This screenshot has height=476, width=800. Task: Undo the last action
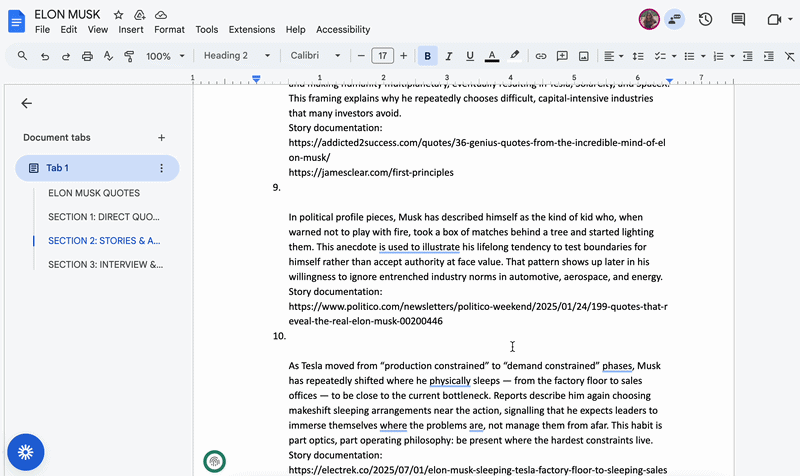(45, 56)
